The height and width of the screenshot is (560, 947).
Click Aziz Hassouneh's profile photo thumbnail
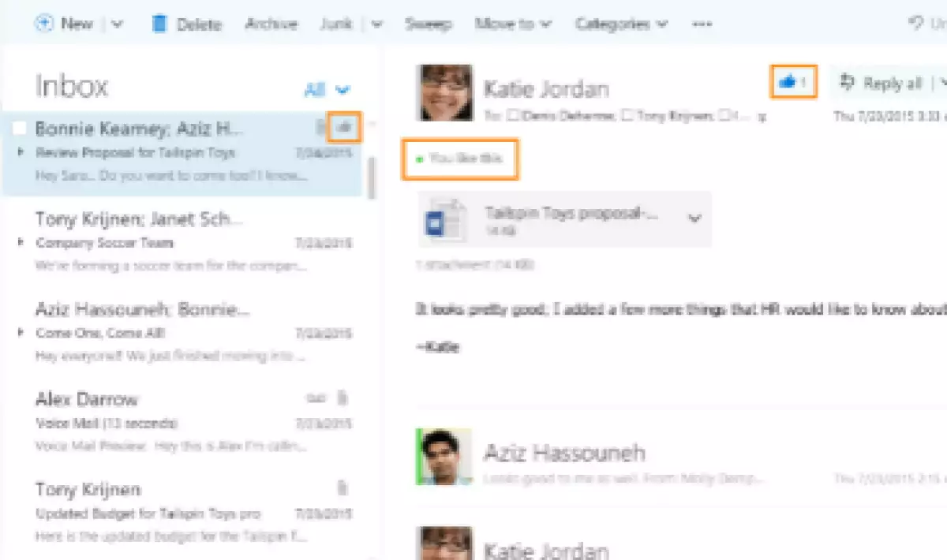(x=444, y=457)
